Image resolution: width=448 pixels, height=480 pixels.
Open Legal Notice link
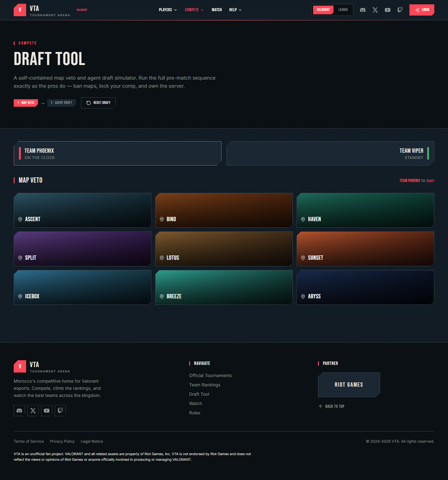click(x=92, y=441)
